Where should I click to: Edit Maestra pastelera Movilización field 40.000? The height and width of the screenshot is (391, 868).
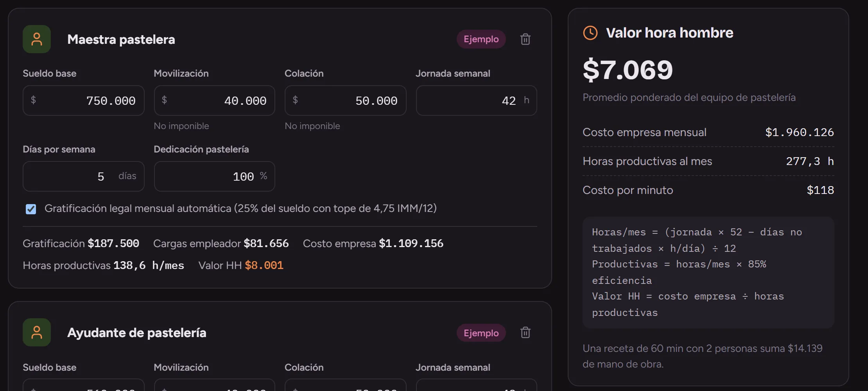(215, 100)
